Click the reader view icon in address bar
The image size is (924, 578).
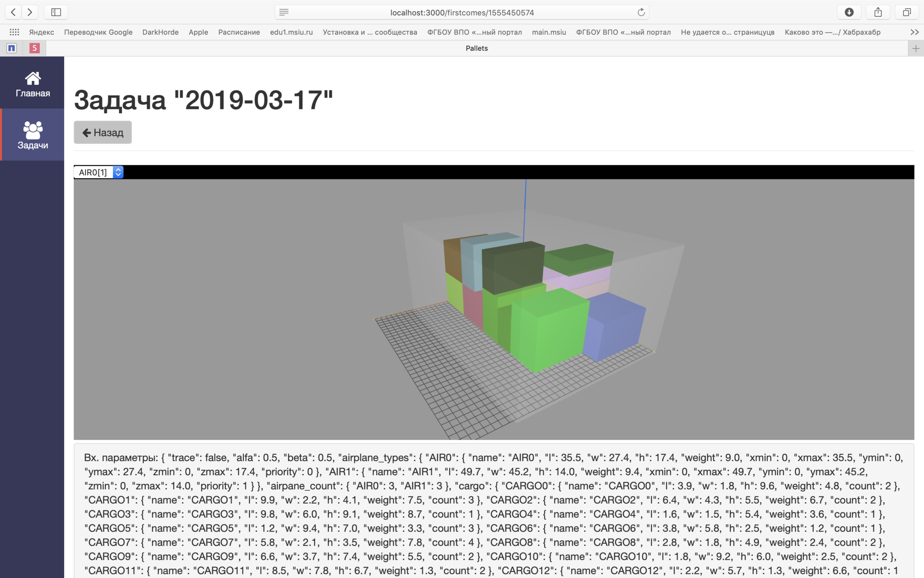[284, 12]
